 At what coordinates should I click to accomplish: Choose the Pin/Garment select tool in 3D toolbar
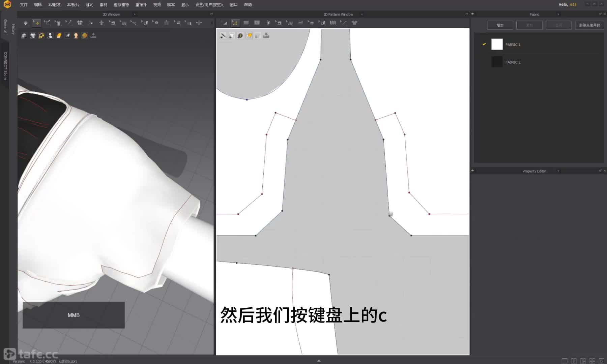pos(58,23)
